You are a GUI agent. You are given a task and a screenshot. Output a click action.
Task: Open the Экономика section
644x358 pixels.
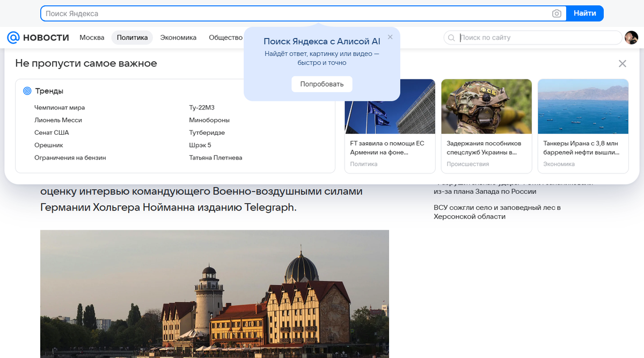pyautogui.click(x=178, y=38)
